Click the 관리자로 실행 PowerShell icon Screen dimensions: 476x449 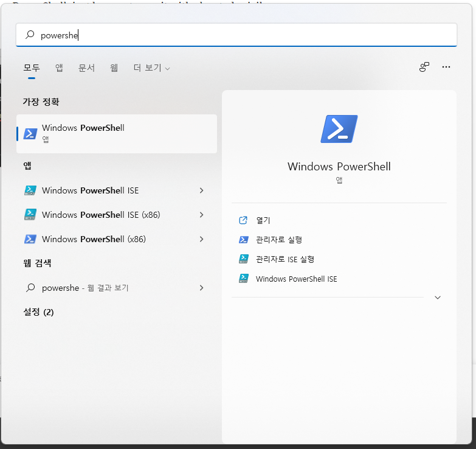[x=243, y=240]
